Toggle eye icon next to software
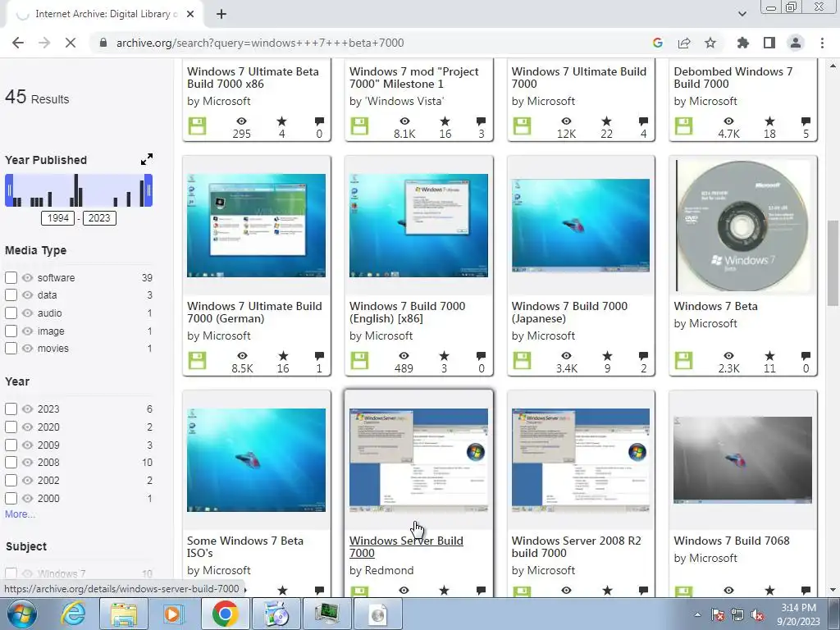 27,277
